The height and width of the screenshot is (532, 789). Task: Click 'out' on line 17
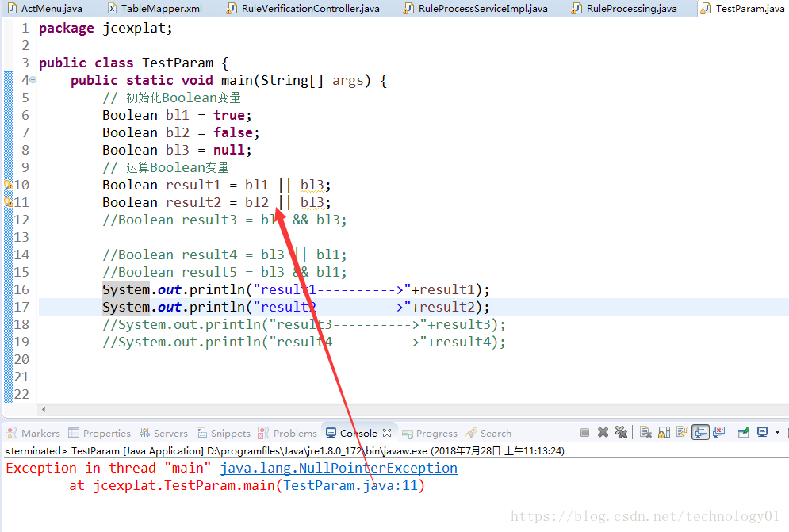click(x=170, y=307)
